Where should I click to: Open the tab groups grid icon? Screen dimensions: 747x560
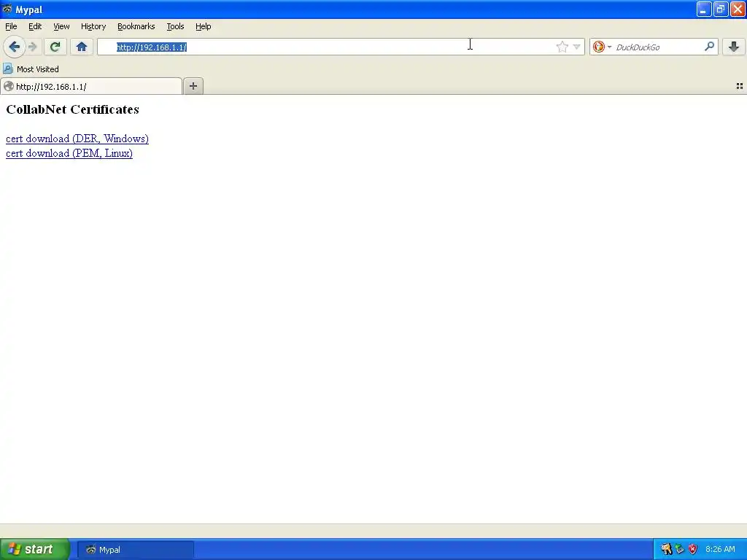740,86
